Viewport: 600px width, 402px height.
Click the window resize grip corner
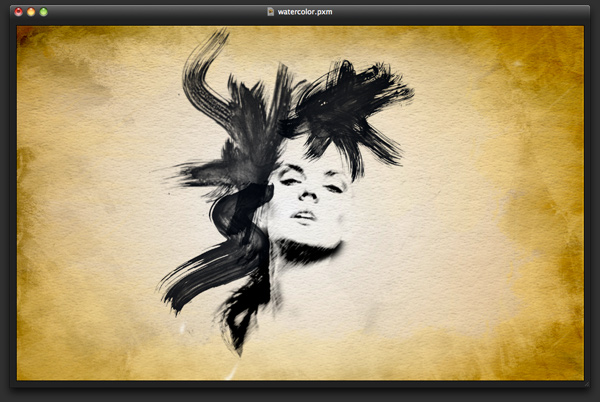(586, 384)
